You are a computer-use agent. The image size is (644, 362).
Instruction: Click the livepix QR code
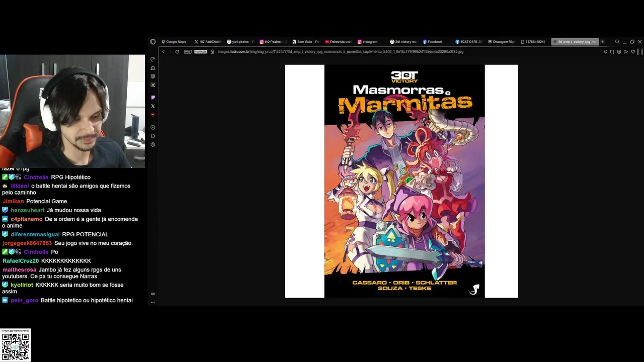[16, 346]
